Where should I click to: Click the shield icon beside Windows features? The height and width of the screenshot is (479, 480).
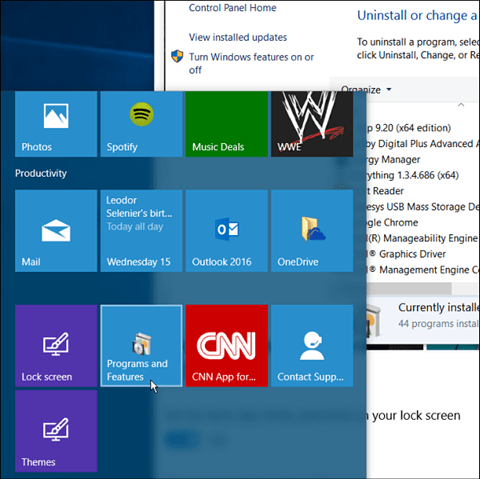pos(177,56)
